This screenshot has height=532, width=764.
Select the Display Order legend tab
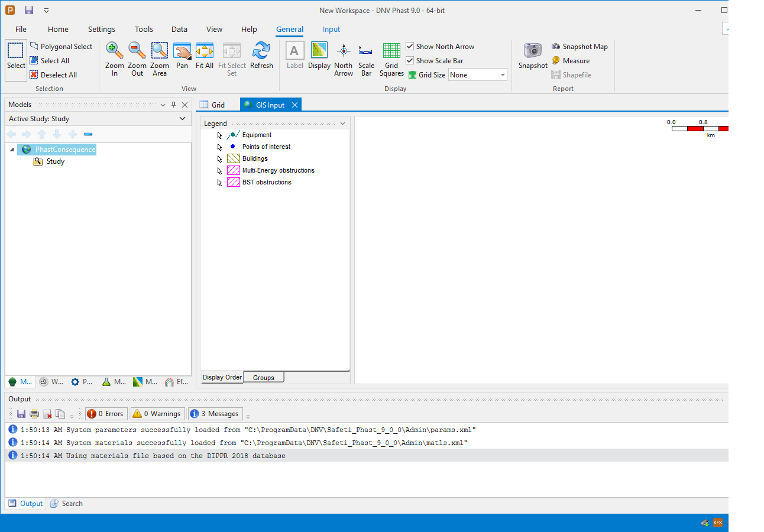[x=222, y=377]
